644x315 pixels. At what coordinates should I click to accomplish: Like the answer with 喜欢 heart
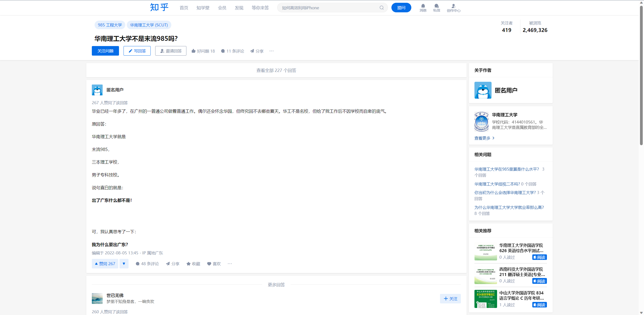click(x=214, y=264)
